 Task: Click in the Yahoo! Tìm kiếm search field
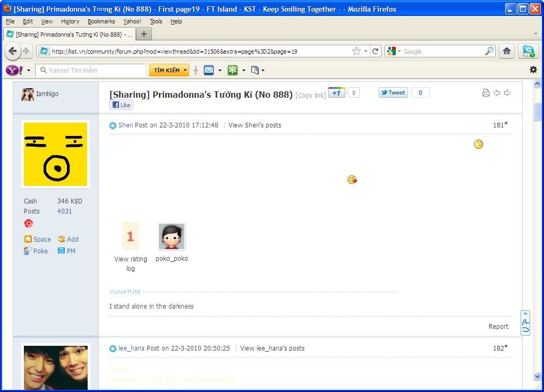coord(90,70)
